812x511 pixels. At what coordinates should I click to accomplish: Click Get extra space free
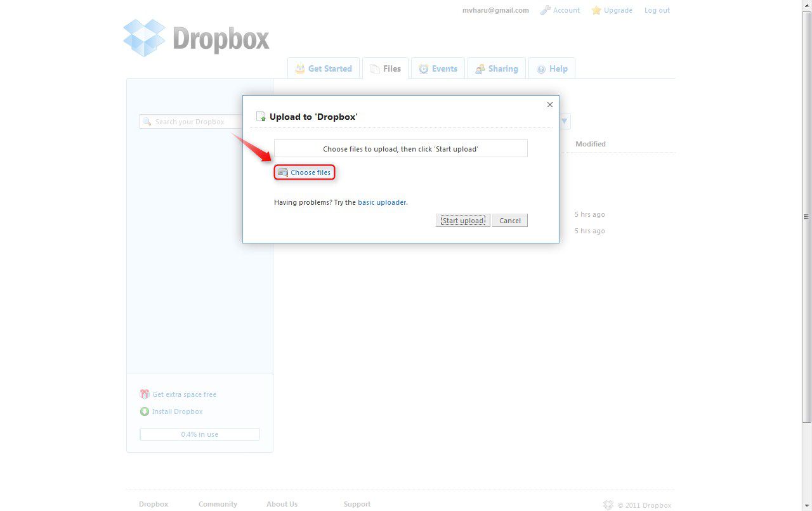coord(184,394)
